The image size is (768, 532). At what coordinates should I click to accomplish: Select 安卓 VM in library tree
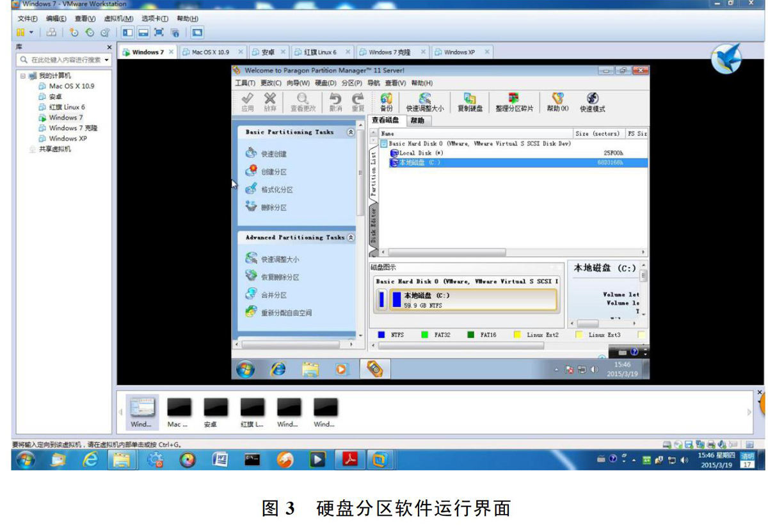tap(51, 97)
